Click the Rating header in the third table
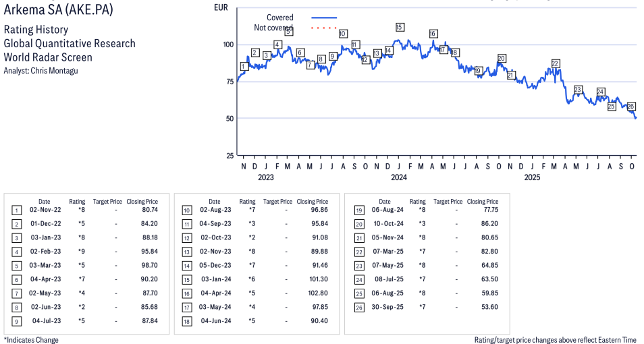The image size is (644, 344). (418, 202)
